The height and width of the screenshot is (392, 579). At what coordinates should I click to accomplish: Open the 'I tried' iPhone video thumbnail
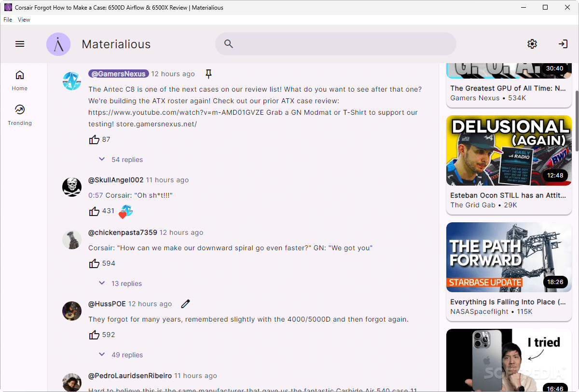[509, 361]
